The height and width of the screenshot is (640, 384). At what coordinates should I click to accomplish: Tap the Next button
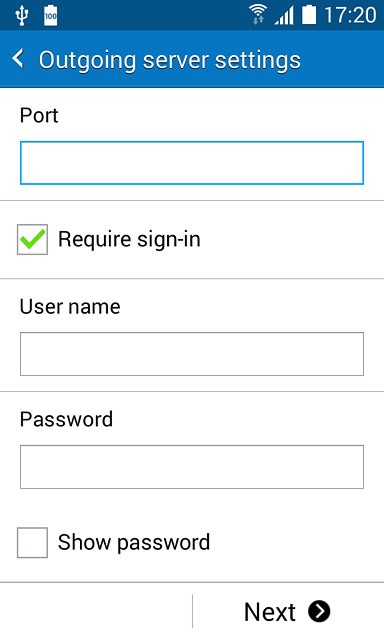287,611
